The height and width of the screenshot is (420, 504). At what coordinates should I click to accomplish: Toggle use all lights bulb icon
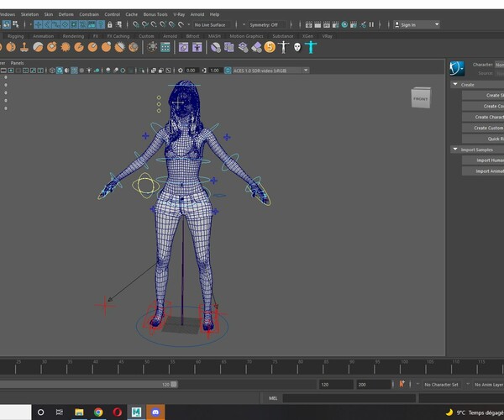89,71
